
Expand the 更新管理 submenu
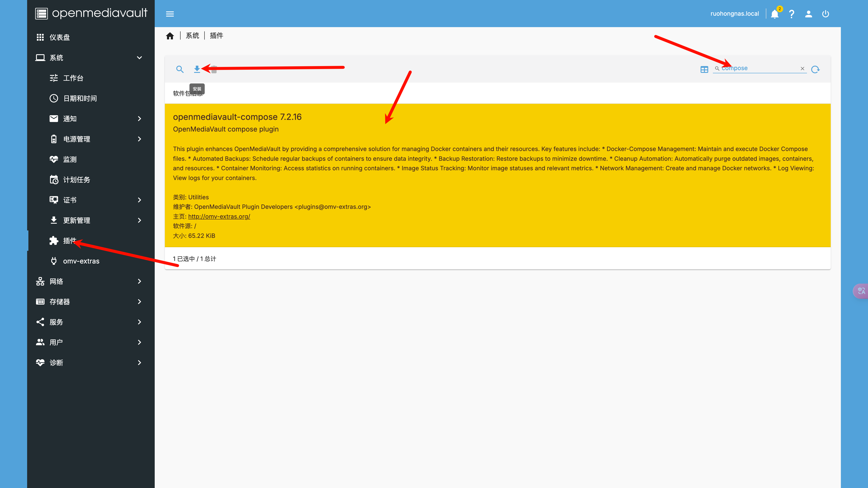[91, 220]
